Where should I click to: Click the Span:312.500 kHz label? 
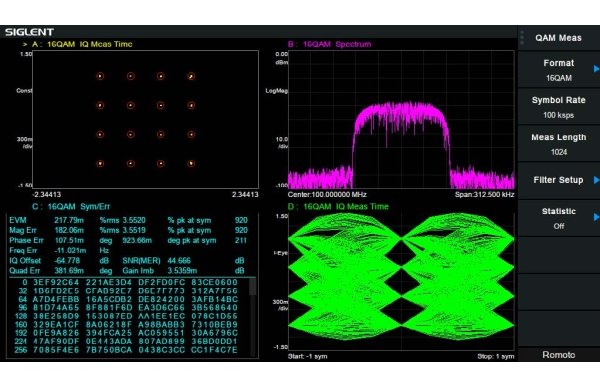(x=484, y=194)
